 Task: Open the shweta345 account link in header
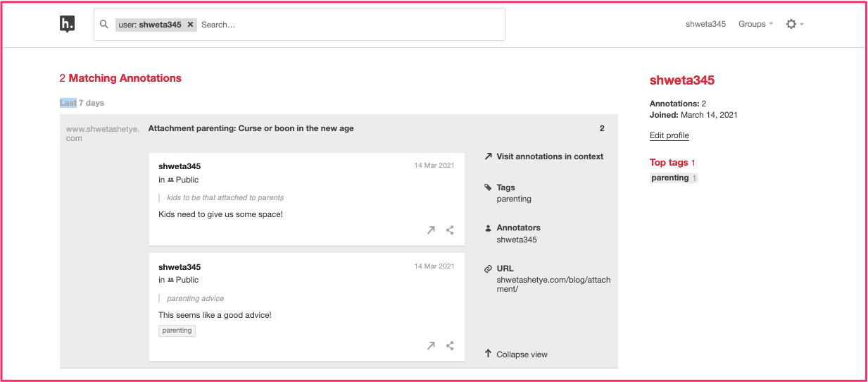point(705,24)
